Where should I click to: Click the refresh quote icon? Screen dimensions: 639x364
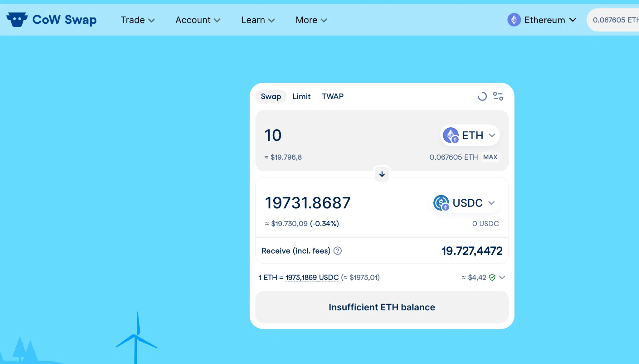(482, 96)
